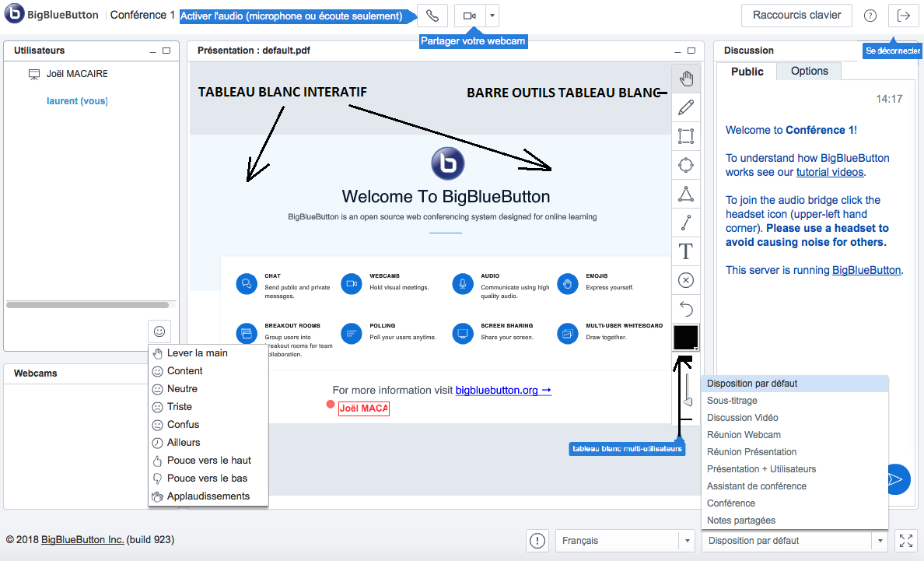Select the ellipse shape tool
The image size is (924, 561).
click(686, 165)
